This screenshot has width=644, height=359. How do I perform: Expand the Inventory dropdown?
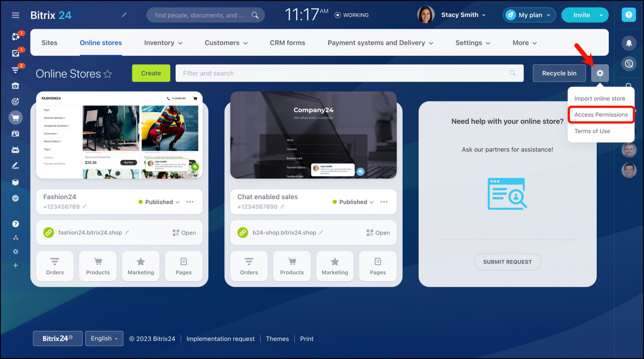pos(164,43)
